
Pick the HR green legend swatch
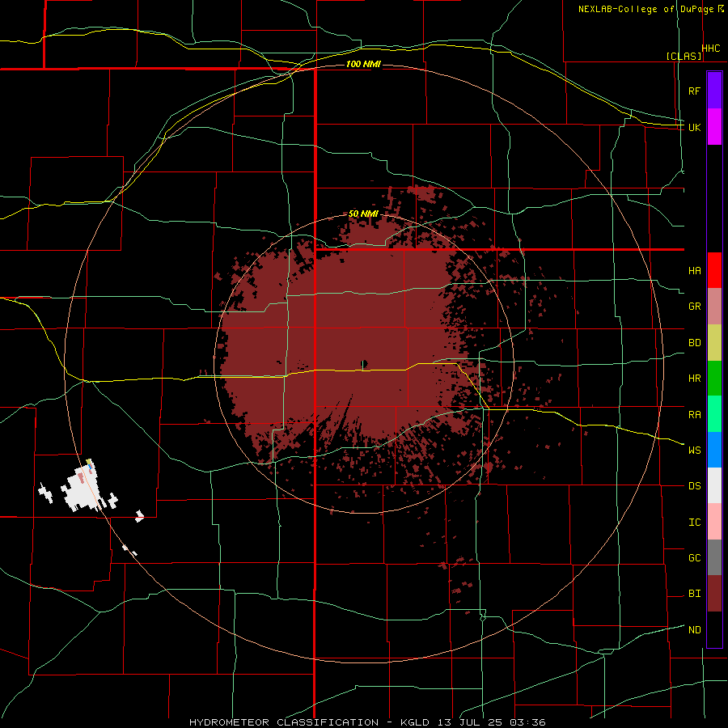(x=714, y=378)
